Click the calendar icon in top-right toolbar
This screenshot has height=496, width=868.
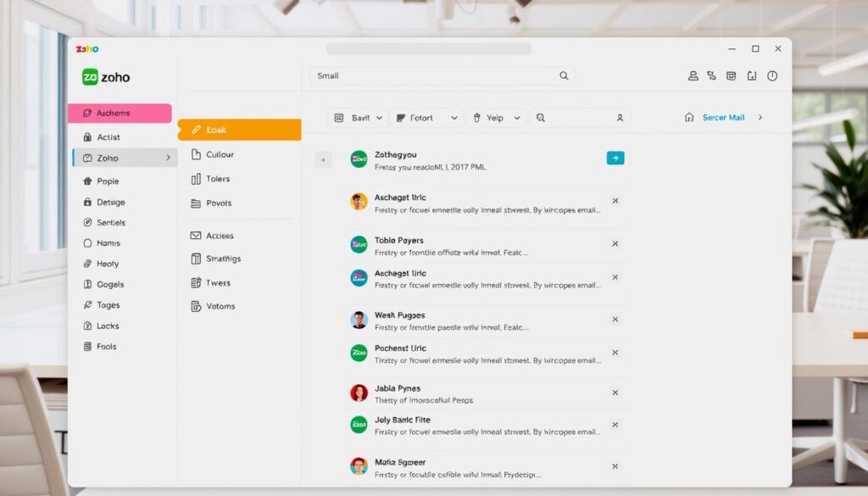pyautogui.click(x=732, y=75)
